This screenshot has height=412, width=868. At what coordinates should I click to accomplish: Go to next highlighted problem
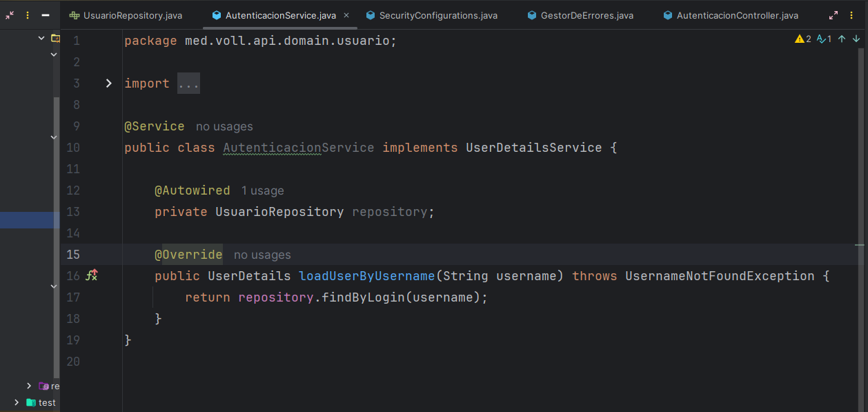tap(856, 39)
